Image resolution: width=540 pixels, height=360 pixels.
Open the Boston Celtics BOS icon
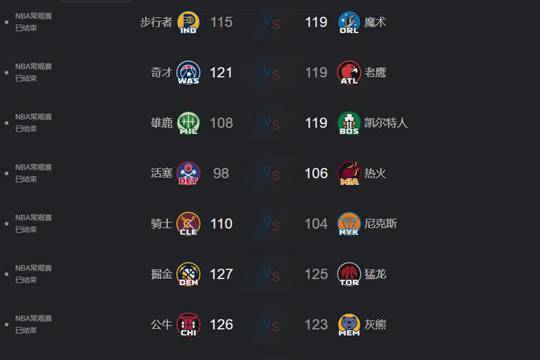click(x=349, y=123)
